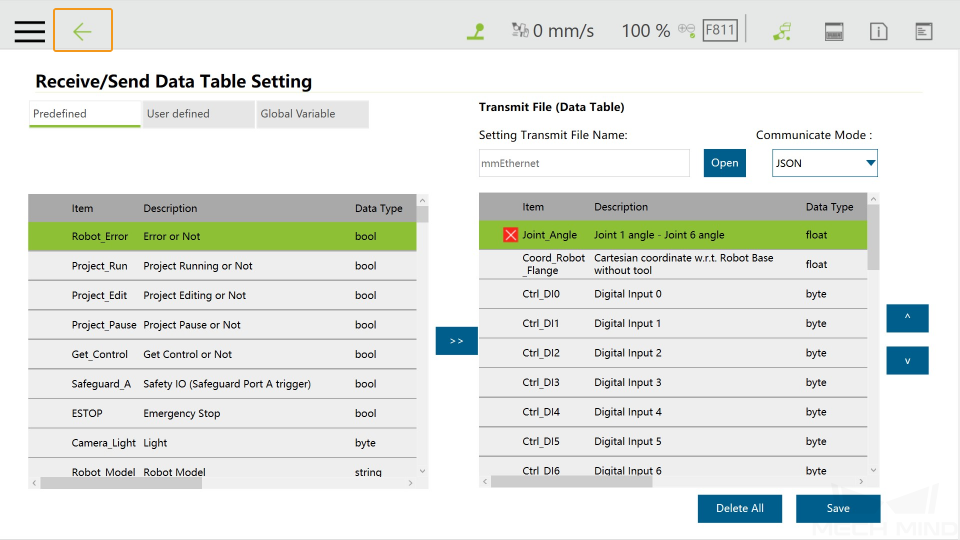
Task: Move selected item down with v button
Action: tap(907, 361)
